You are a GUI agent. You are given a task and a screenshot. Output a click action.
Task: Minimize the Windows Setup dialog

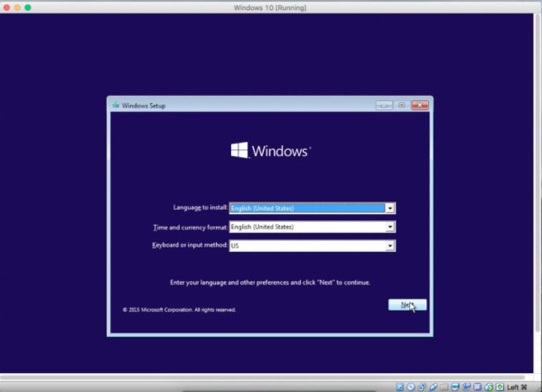384,105
